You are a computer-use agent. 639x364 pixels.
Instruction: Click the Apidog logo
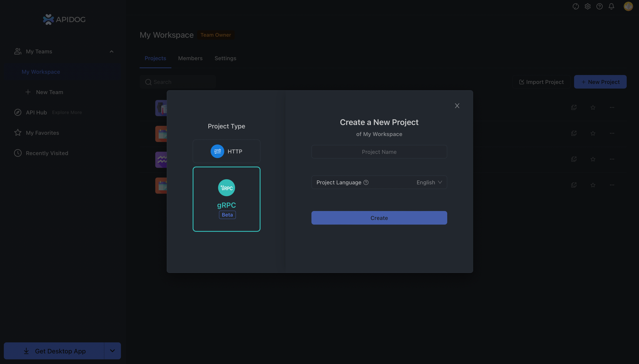[x=64, y=19]
